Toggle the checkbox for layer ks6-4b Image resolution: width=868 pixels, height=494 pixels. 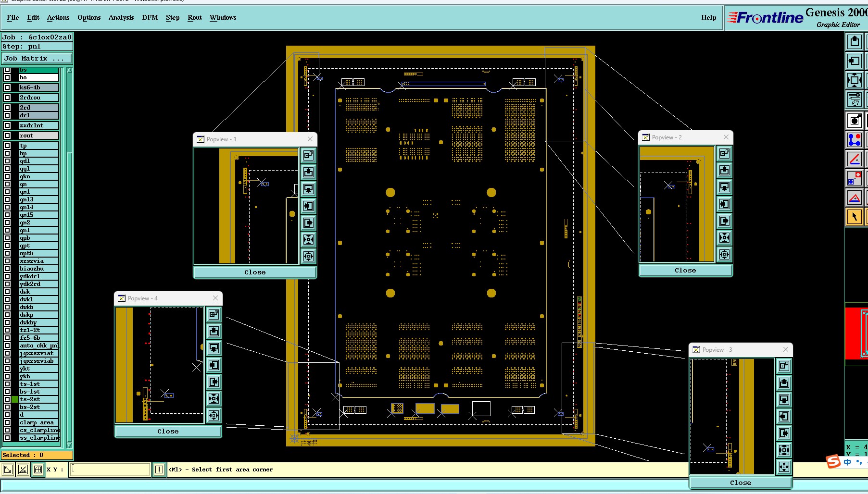(7, 87)
